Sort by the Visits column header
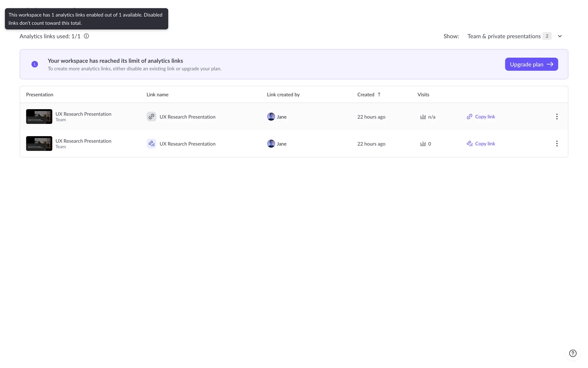This screenshot has width=588, height=368. click(x=423, y=94)
